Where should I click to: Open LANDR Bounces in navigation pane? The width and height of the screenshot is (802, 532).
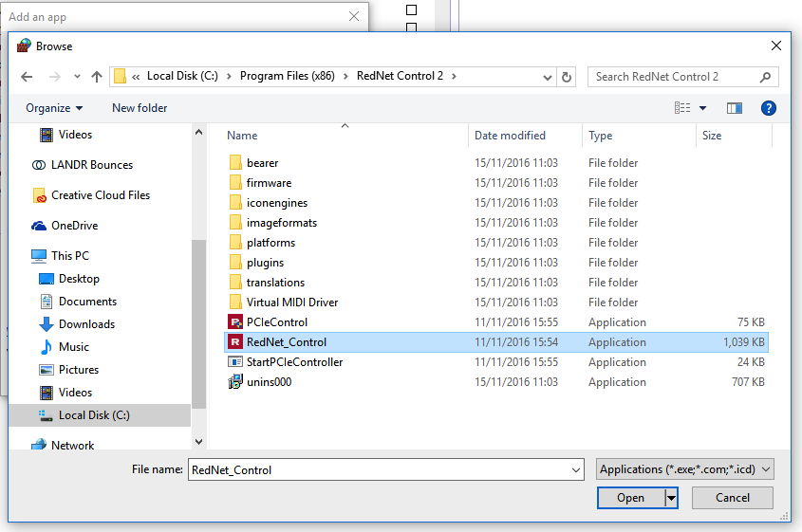pos(82,165)
